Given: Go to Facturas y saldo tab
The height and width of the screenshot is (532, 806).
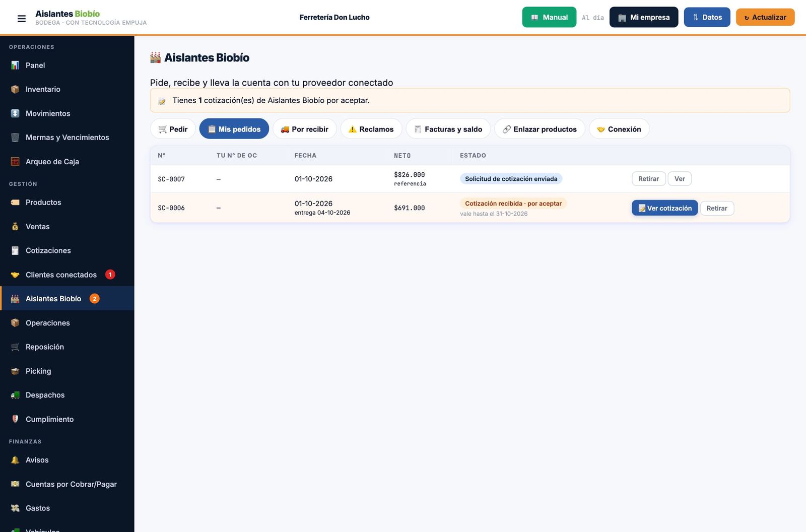Looking at the screenshot, I should click(448, 129).
